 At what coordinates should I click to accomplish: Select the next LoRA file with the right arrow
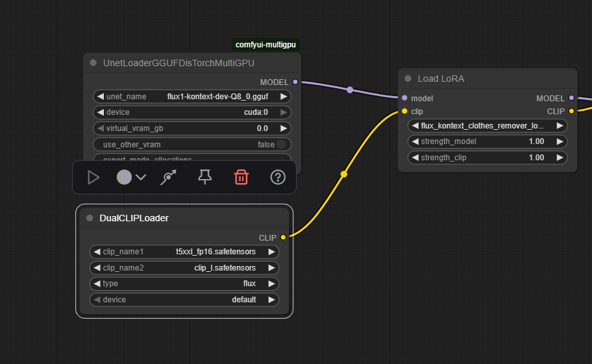click(x=560, y=126)
